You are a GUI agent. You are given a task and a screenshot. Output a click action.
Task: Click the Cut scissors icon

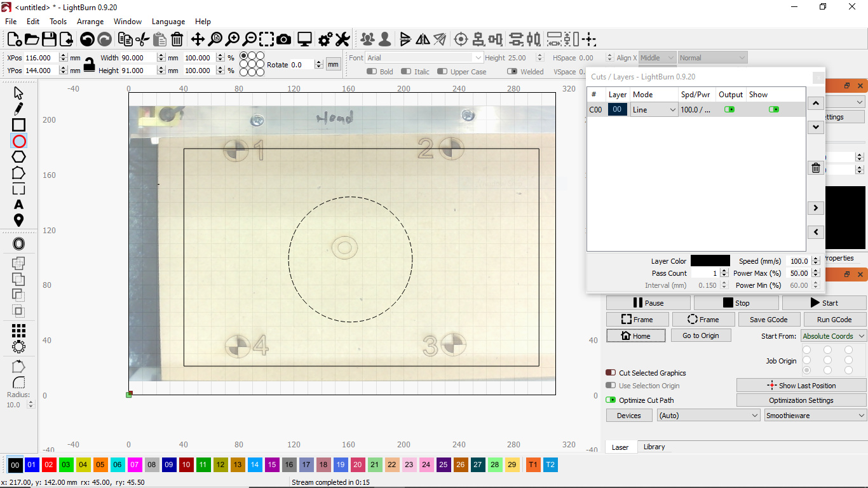142,39
